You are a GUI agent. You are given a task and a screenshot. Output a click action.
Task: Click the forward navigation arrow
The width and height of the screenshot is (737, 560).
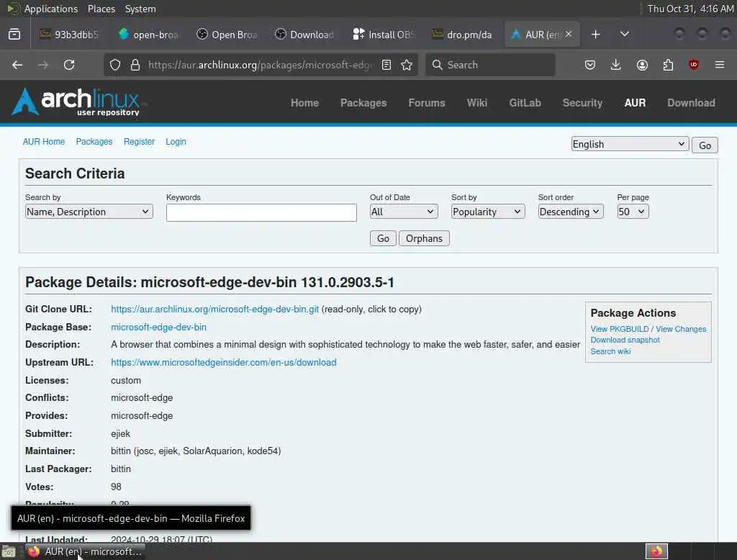coord(43,65)
